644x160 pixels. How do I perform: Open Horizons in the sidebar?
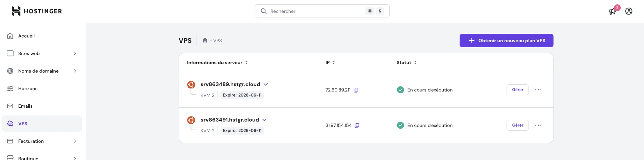click(28, 88)
